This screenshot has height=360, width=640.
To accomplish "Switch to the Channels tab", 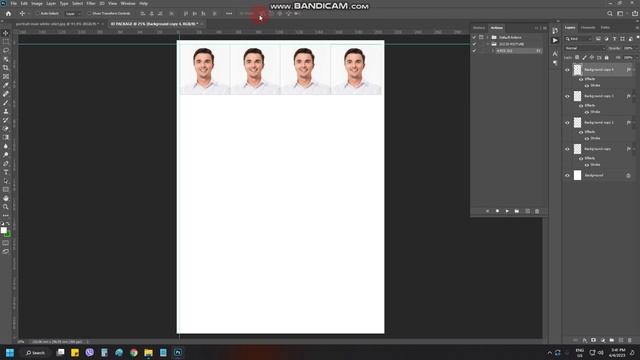I will click(x=588, y=28).
